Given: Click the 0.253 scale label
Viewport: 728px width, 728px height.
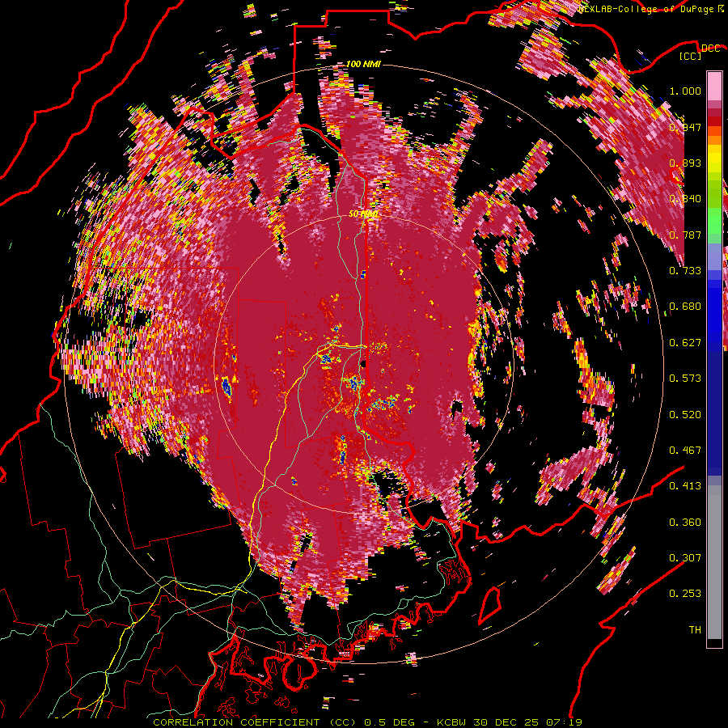Looking at the screenshot, I should coord(685,594).
